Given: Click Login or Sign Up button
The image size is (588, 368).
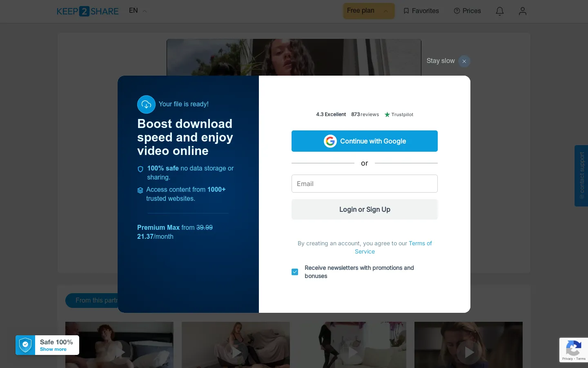Looking at the screenshot, I should 365,209.
